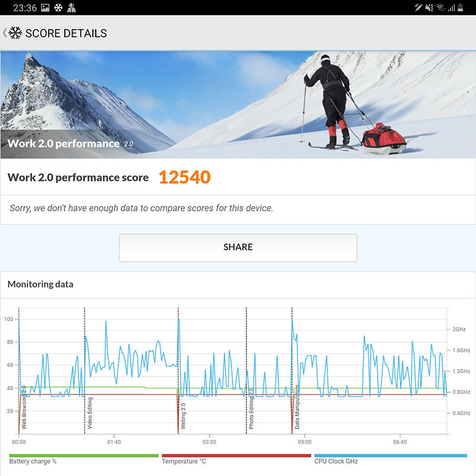Click the SHARE button
This screenshot has height=476, width=476.
pos(238,248)
